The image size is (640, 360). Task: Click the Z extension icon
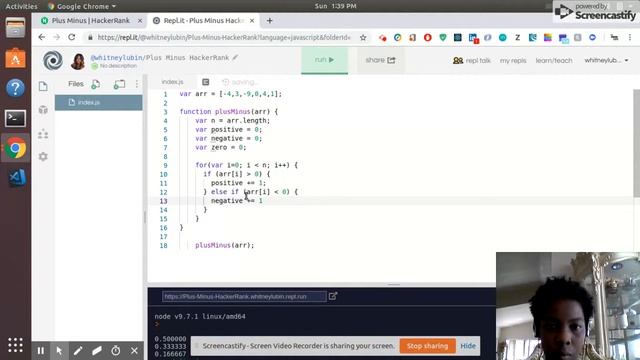(x=518, y=38)
